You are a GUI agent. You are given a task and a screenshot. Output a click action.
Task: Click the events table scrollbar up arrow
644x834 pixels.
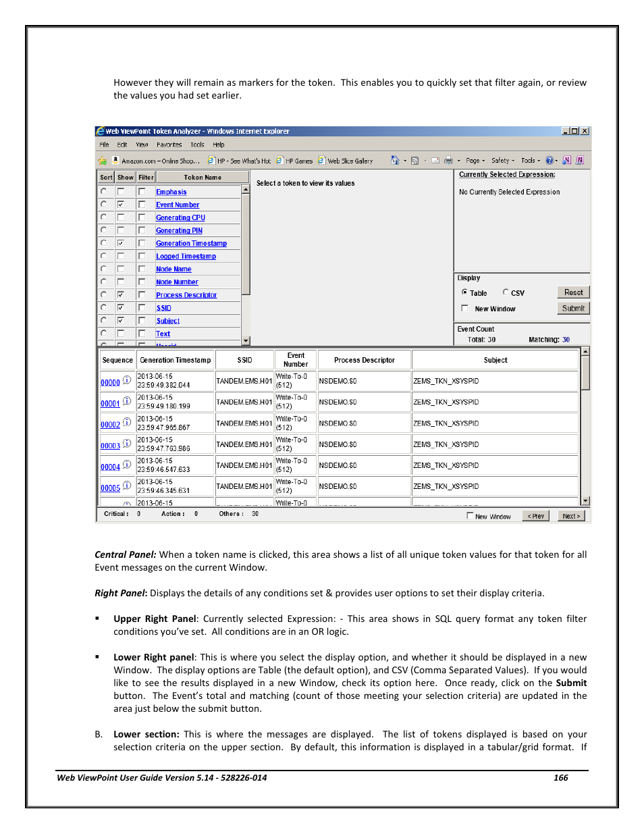(x=585, y=351)
